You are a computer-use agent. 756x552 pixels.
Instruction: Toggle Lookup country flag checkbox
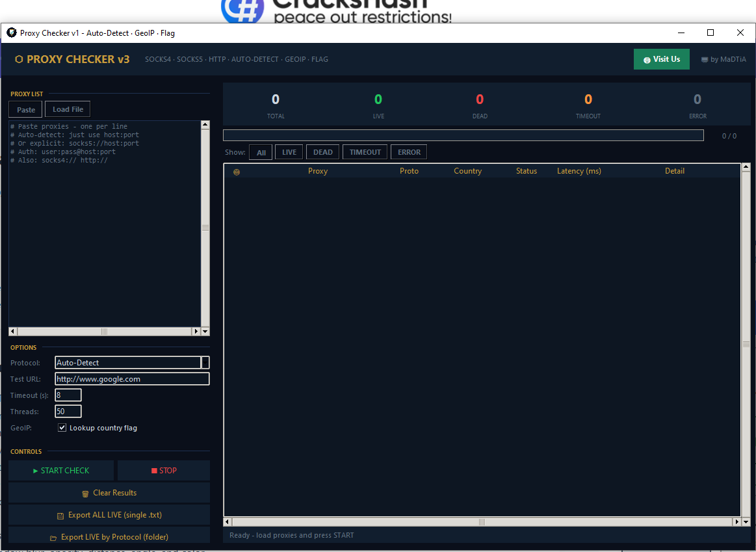(x=62, y=428)
